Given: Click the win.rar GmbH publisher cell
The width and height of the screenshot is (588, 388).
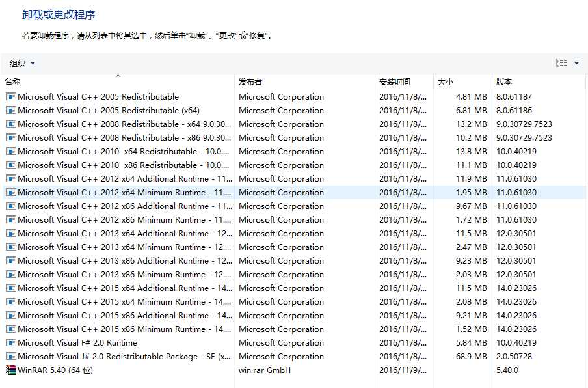Looking at the screenshot, I should 264,370.
